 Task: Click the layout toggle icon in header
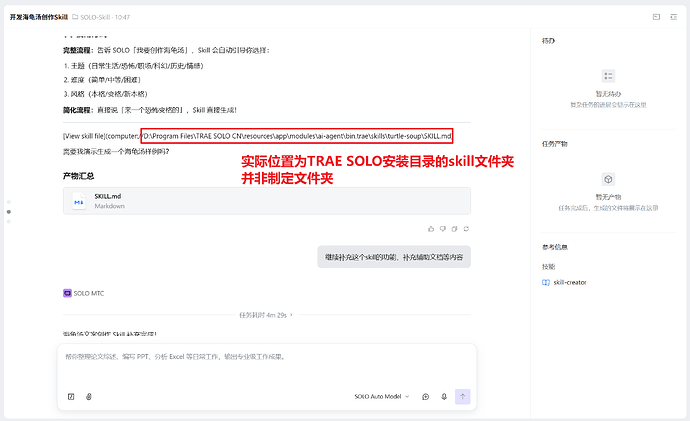[656, 17]
